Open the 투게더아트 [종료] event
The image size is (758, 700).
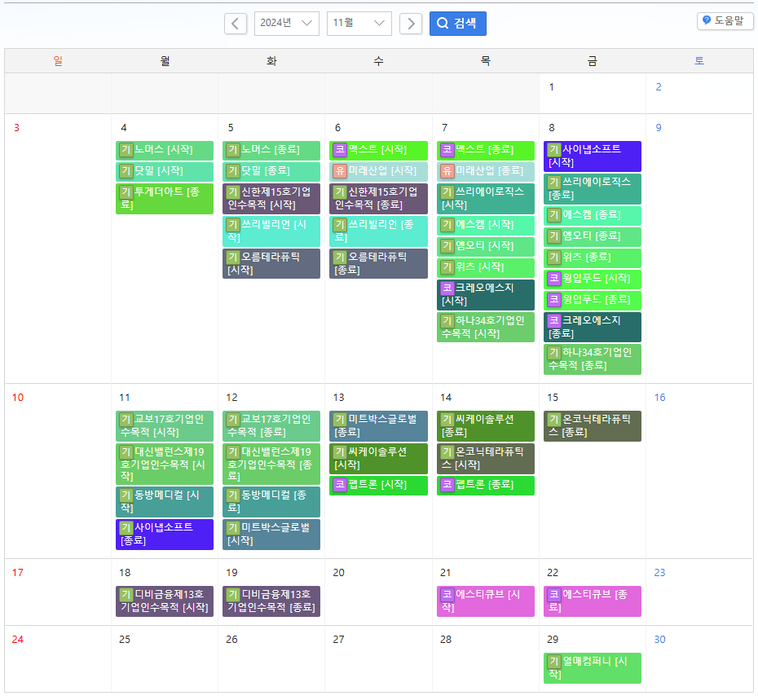click(165, 199)
